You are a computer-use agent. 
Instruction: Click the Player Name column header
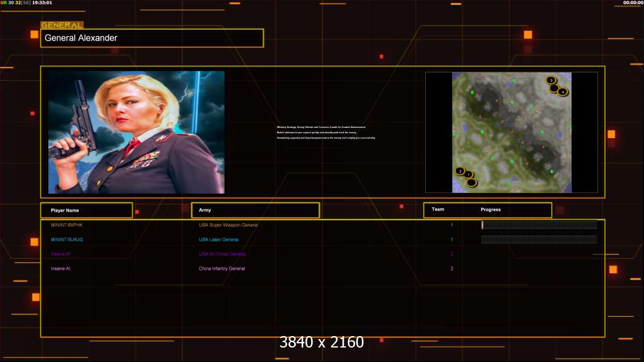click(86, 211)
